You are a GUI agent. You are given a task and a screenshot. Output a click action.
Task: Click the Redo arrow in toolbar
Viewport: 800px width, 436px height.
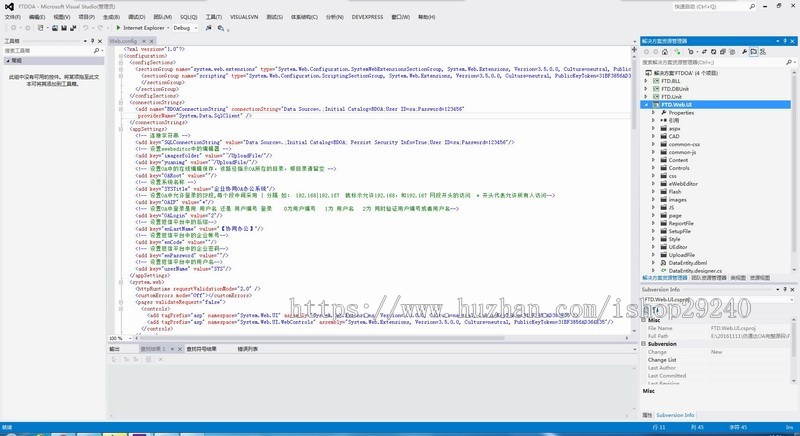(101, 28)
